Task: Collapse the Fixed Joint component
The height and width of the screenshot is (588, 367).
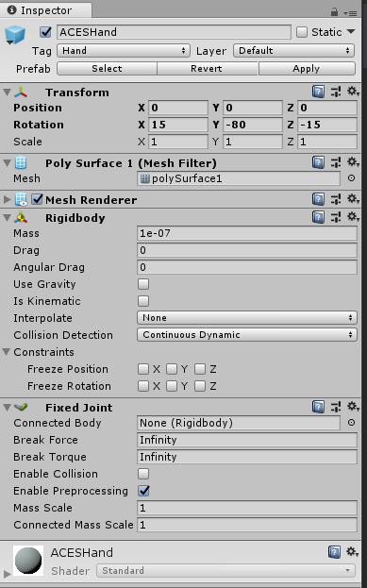Action: coord(7,407)
